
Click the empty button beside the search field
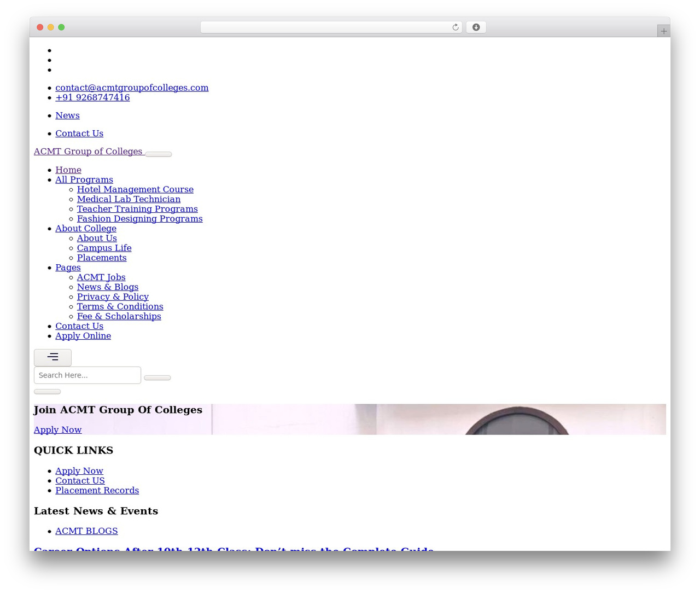pos(157,377)
